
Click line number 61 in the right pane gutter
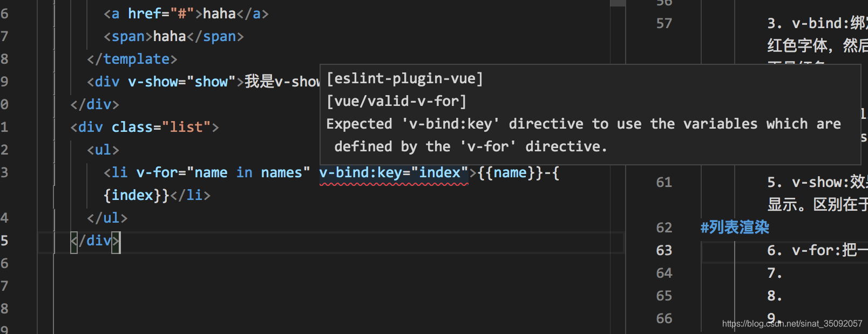click(664, 182)
